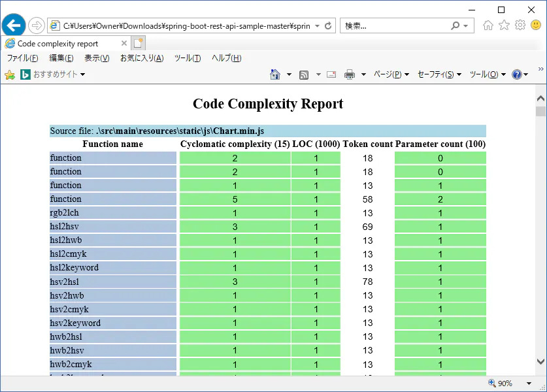
Task: Click the magnifier search icon
Action: [x=456, y=26]
